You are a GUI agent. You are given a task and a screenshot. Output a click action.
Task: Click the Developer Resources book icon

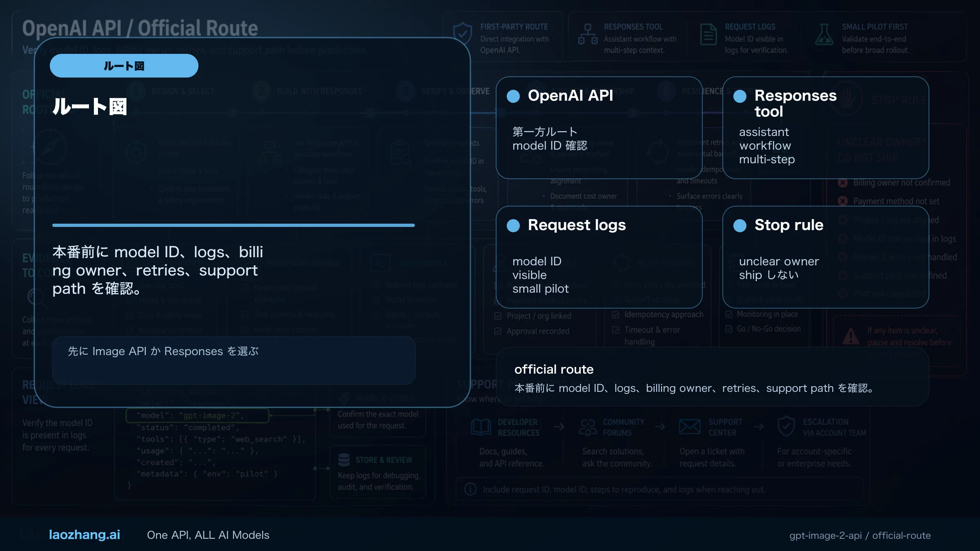[481, 427]
